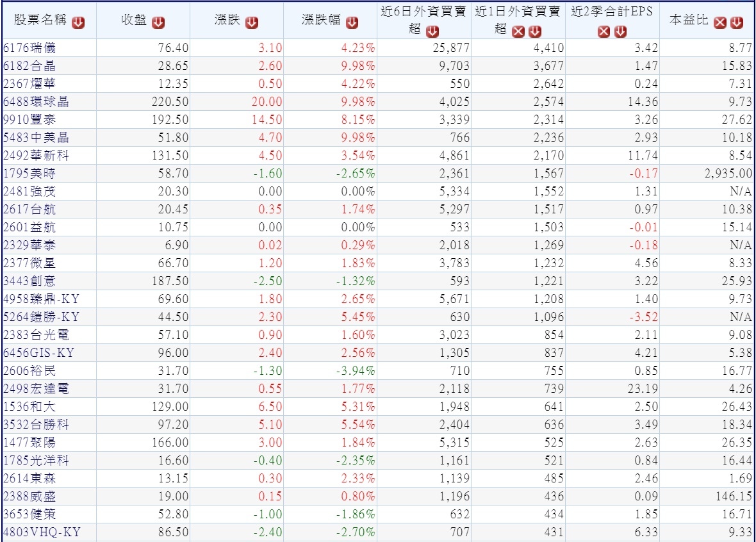Select 漲跌 value 20.00 for 環球晶

tap(267, 102)
